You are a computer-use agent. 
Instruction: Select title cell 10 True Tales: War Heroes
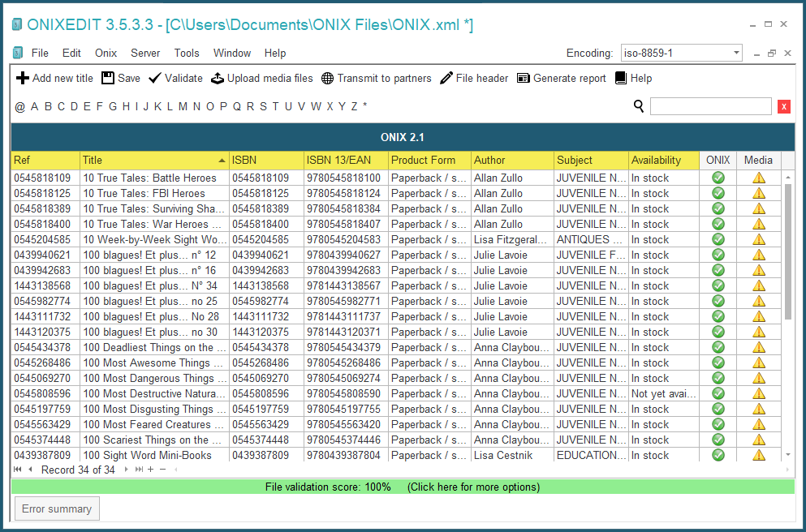[x=154, y=224]
